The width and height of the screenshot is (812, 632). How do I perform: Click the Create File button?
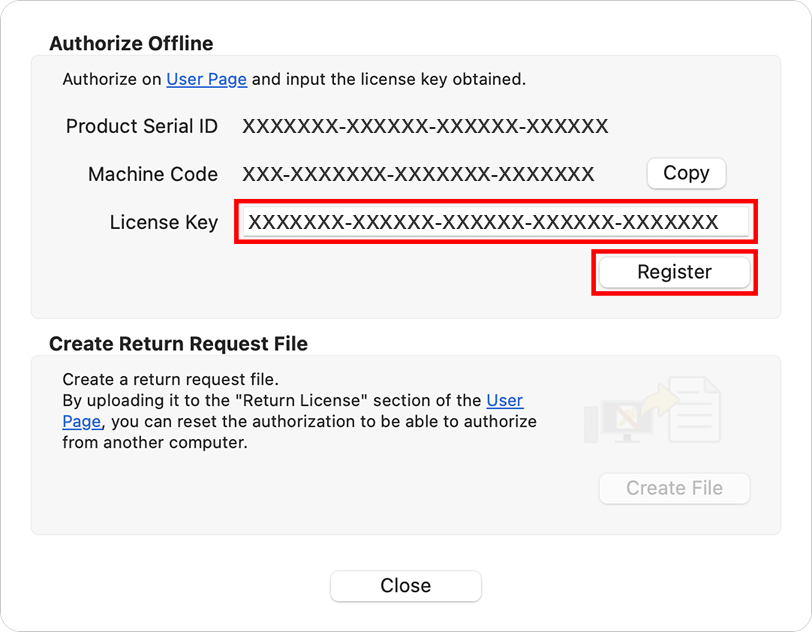tap(674, 488)
